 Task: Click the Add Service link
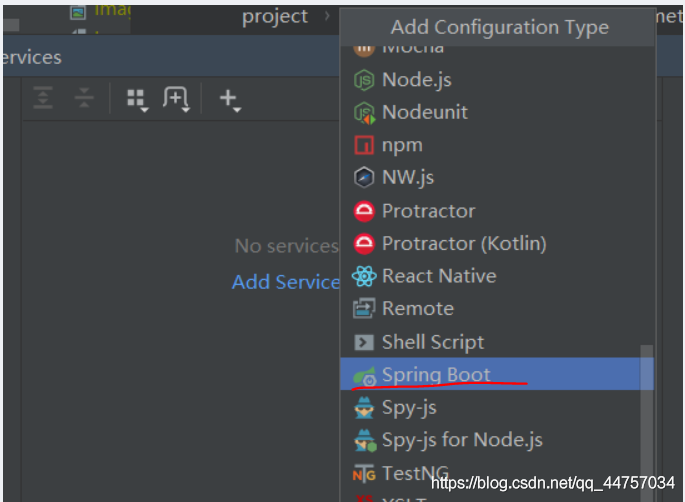(286, 282)
